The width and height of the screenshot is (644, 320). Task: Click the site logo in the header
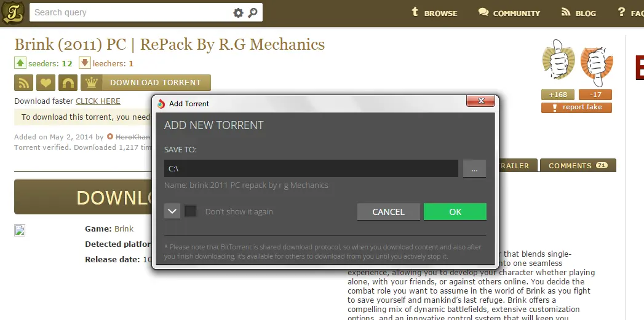[13, 12]
